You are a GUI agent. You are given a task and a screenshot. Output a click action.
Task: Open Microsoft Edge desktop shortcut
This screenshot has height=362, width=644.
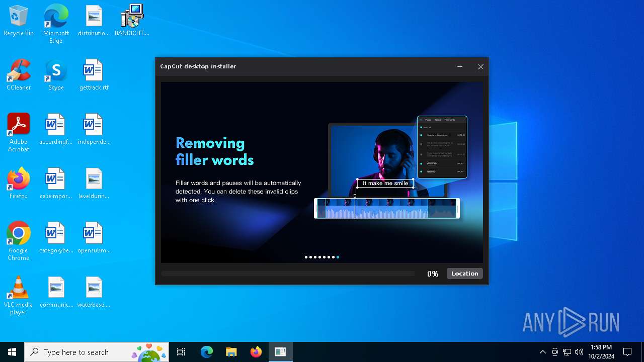coord(56,24)
